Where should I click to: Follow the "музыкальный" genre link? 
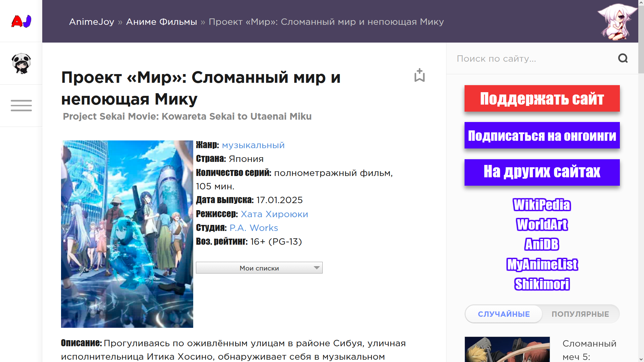click(x=253, y=145)
